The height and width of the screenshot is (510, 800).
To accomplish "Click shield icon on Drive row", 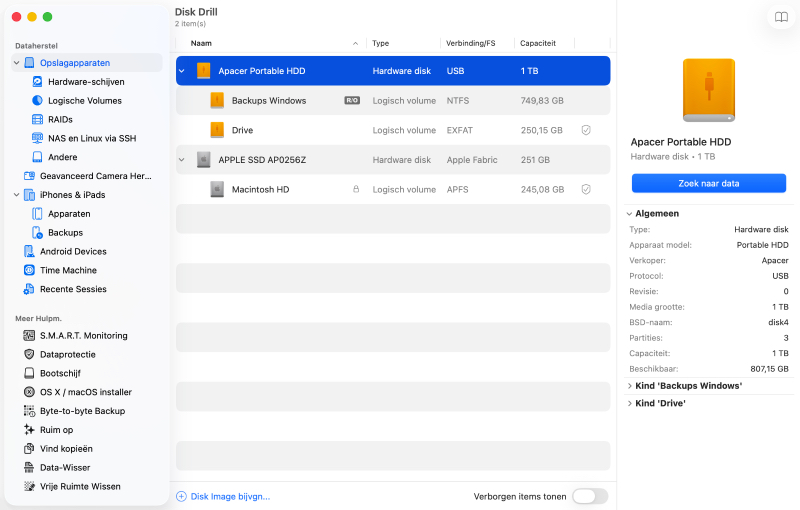I will tap(586, 130).
